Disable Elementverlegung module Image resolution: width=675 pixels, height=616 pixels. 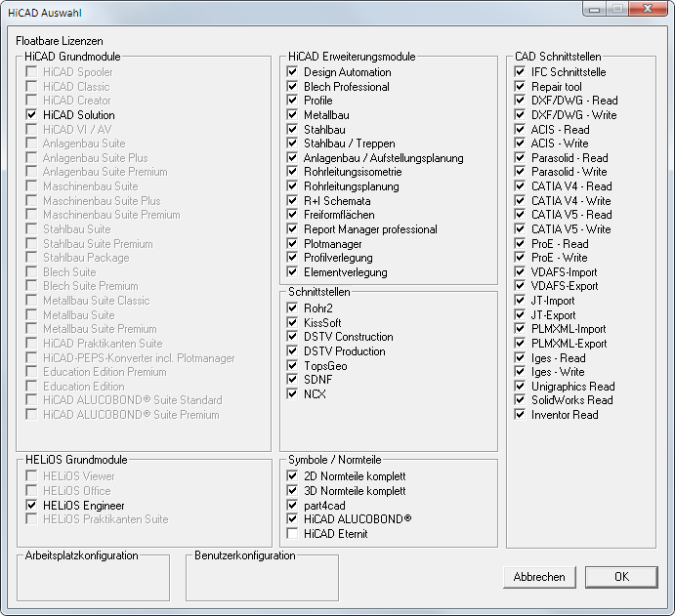coord(292,272)
